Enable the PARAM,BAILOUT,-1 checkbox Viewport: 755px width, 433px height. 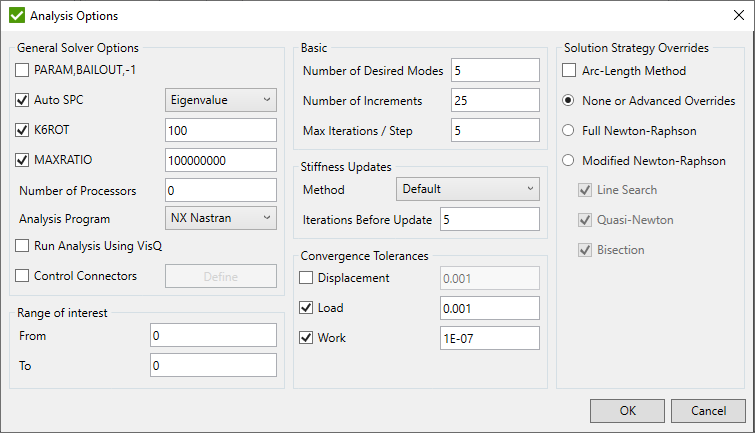[24, 70]
